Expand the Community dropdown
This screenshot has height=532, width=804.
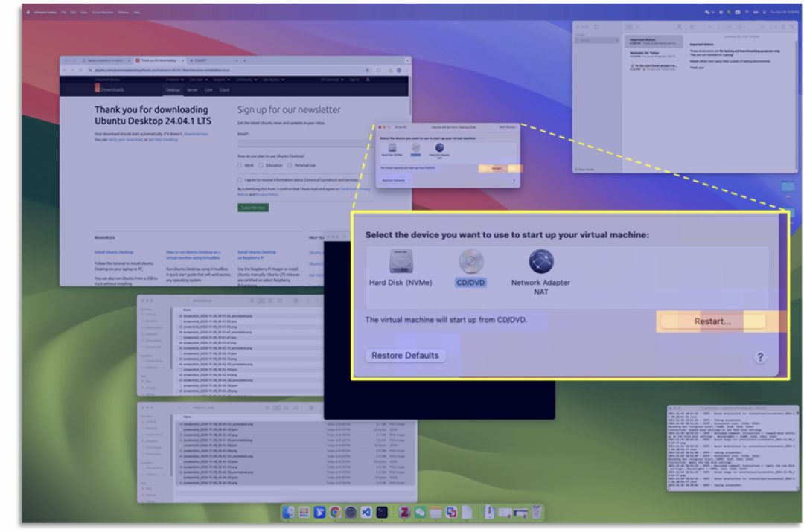(x=246, y=80)
